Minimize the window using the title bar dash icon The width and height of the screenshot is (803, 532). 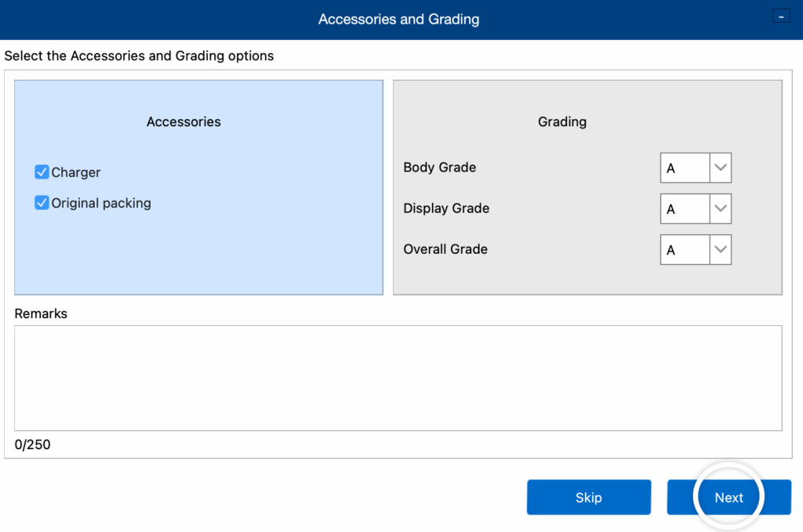pyautogui.click(x=780, y=16)
